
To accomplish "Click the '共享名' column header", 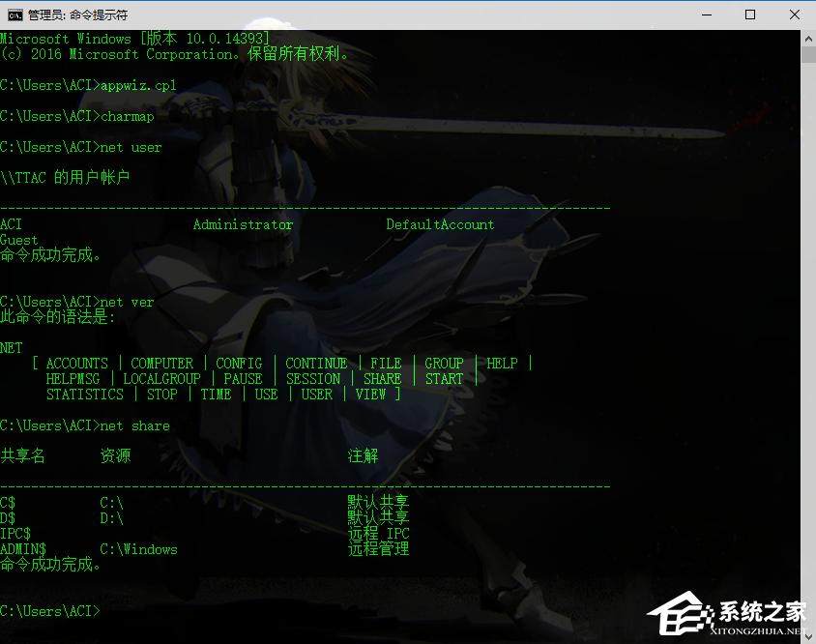I will click(x=23, y=456).
